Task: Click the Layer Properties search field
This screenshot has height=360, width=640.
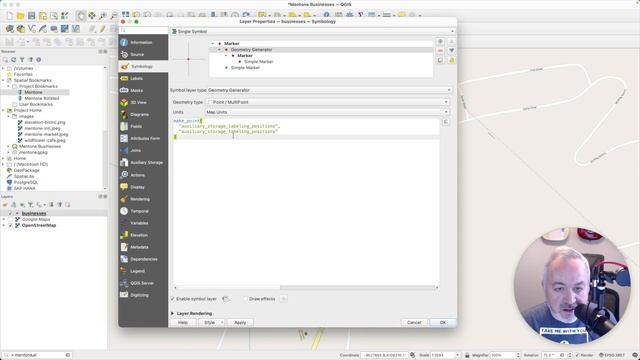Action: pos(144,30)
